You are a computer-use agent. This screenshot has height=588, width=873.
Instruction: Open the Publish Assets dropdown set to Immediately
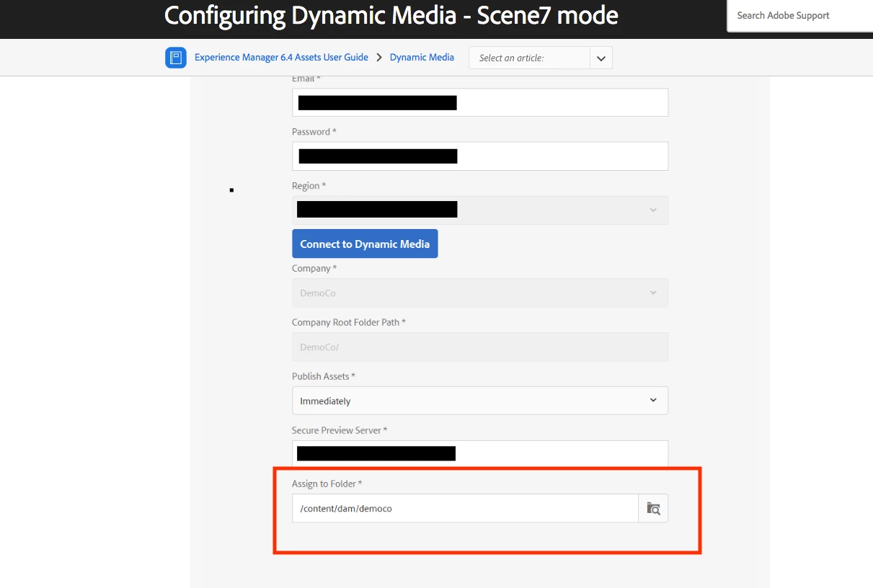pyautogui.click(x=480, y=401)
